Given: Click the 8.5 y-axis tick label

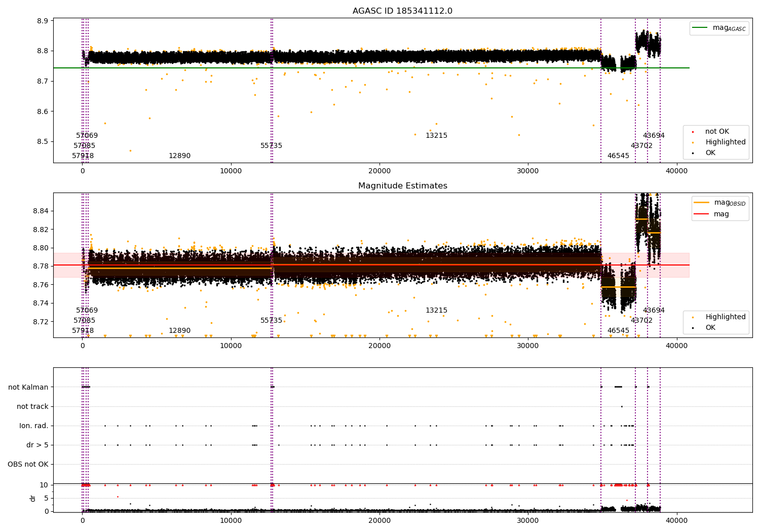Looking at the screenshot, I should tap(43, 141).
